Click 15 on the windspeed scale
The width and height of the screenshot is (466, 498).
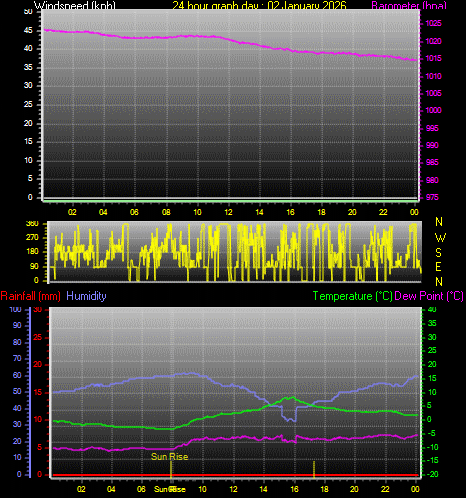pos(28,142)
